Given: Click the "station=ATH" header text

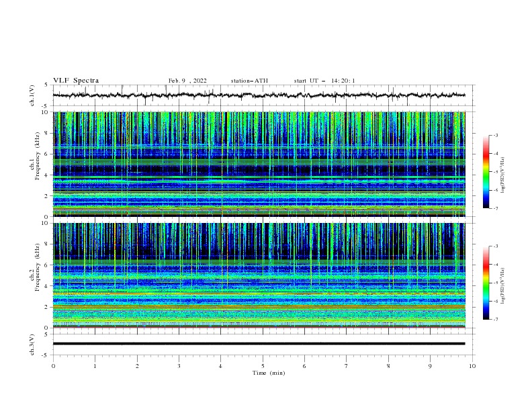Looking at the screenshot, I should pyautogui.click(x=249, y=81).
